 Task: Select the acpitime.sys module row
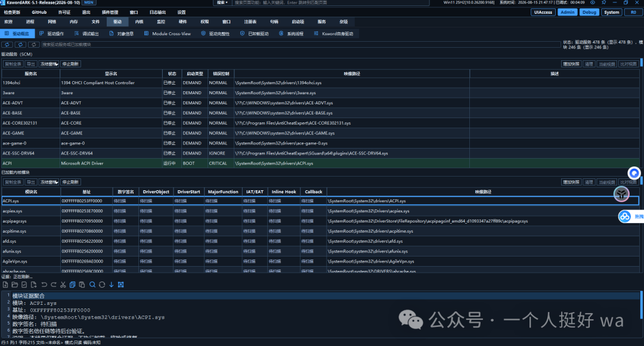pyautogui.click(x=320, y=231)
